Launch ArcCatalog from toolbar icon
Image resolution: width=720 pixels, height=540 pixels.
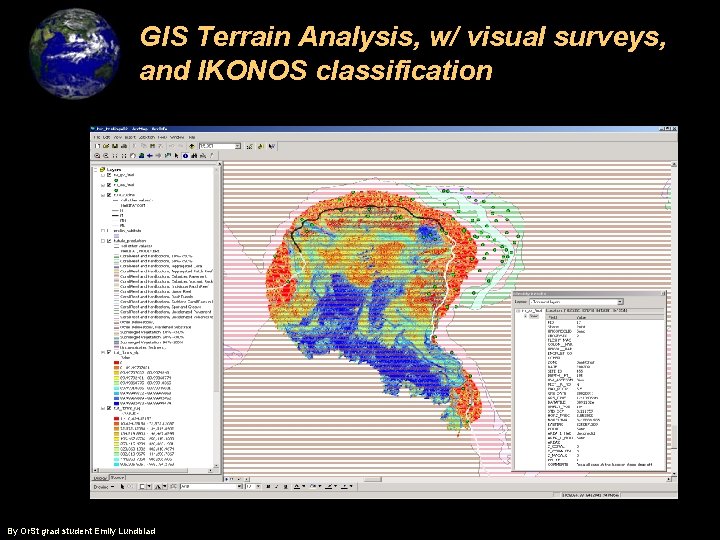tap(260, 146)
